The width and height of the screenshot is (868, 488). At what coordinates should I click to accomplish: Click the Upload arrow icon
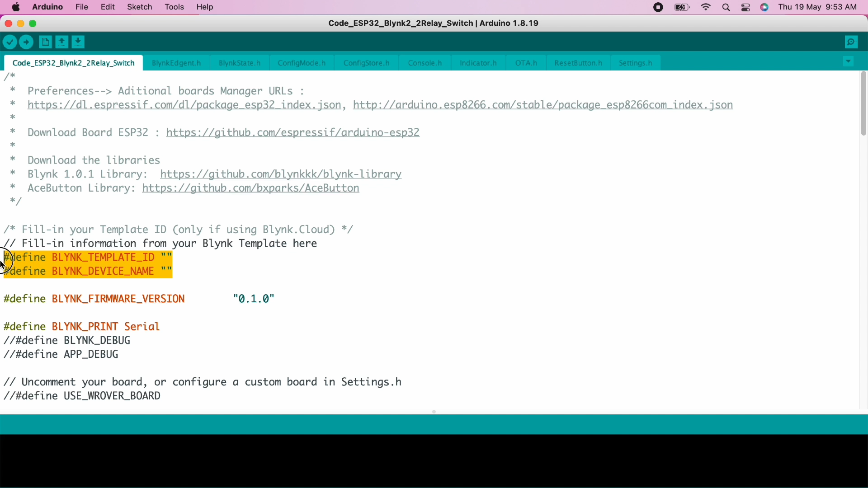(x=27, y=42)
